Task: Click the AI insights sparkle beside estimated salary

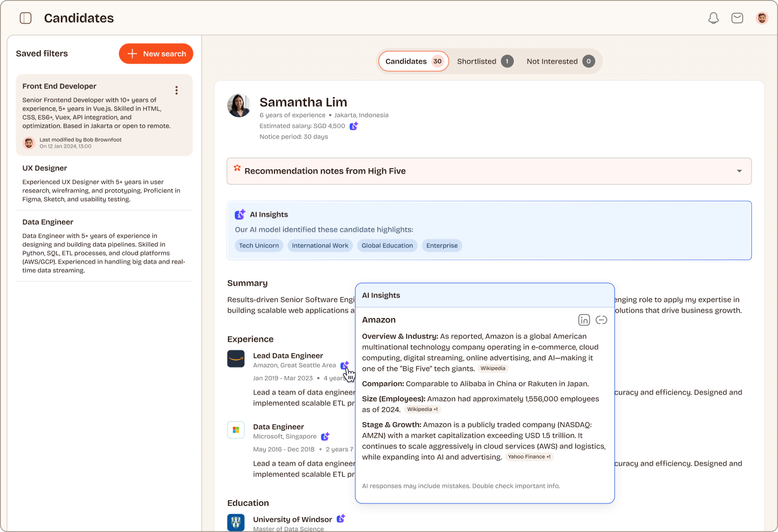Action: point(354,126)
